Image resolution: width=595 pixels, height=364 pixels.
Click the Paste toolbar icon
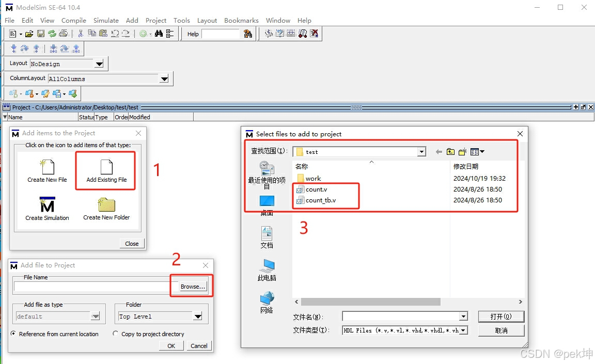[x=103, y=34]
